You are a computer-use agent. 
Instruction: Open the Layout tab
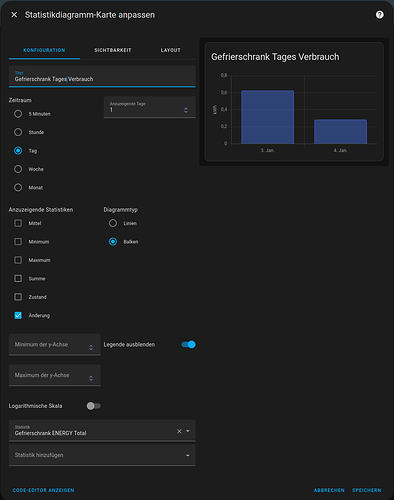170,50
